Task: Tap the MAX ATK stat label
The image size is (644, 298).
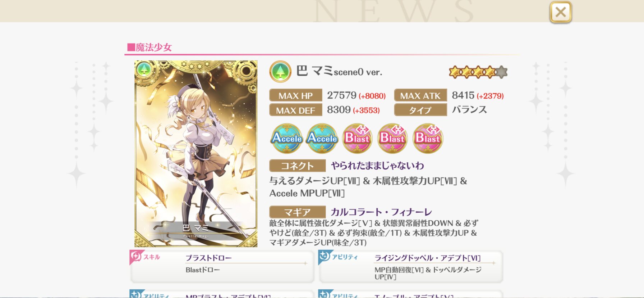Action: pyautogui.click(x=420, y=95)
